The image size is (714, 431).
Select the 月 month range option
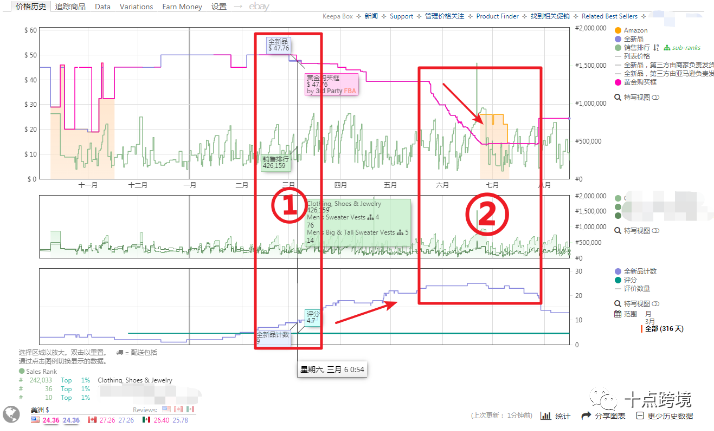point(648,314)
